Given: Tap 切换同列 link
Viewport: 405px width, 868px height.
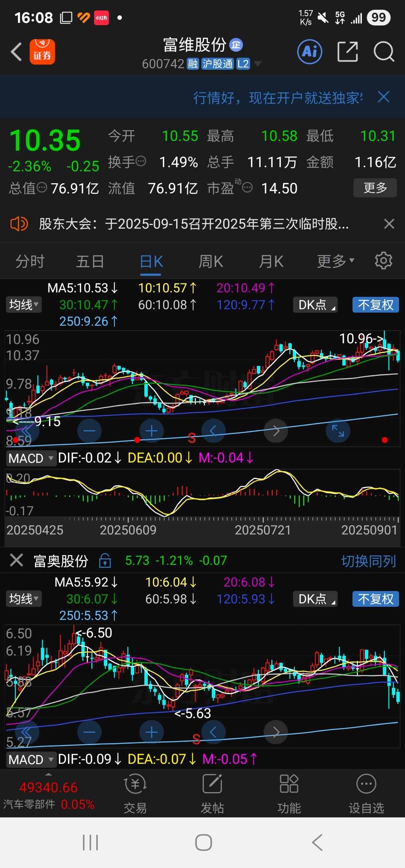Looking at the screenshot, I should pos(368,561).
